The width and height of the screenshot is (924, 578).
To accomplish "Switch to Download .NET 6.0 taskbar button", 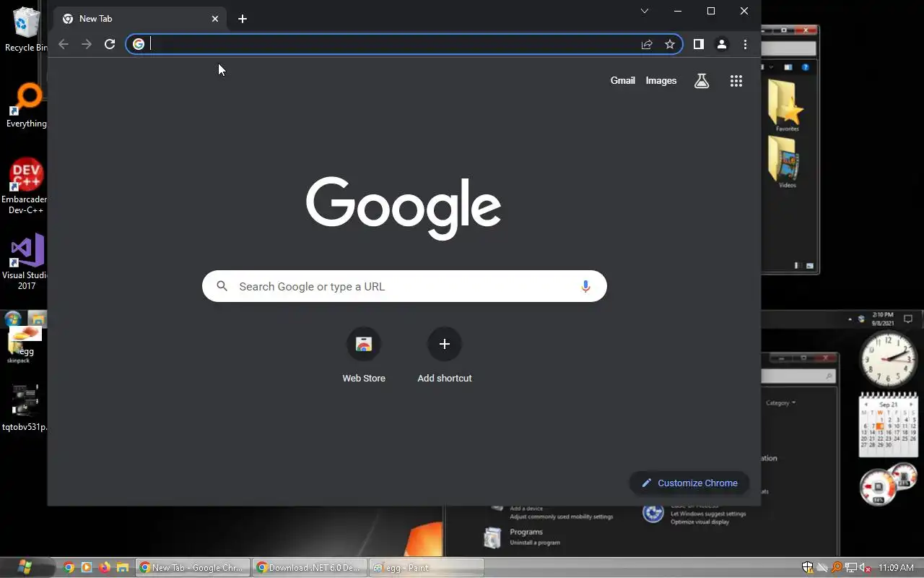I will pyautogui.click(x=310, y=568).
